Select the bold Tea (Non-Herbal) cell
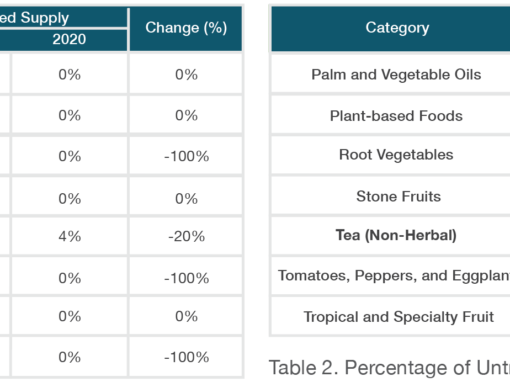Image resolution: width=510 pixels, height=382 pixels. click(x=396, y=235)
